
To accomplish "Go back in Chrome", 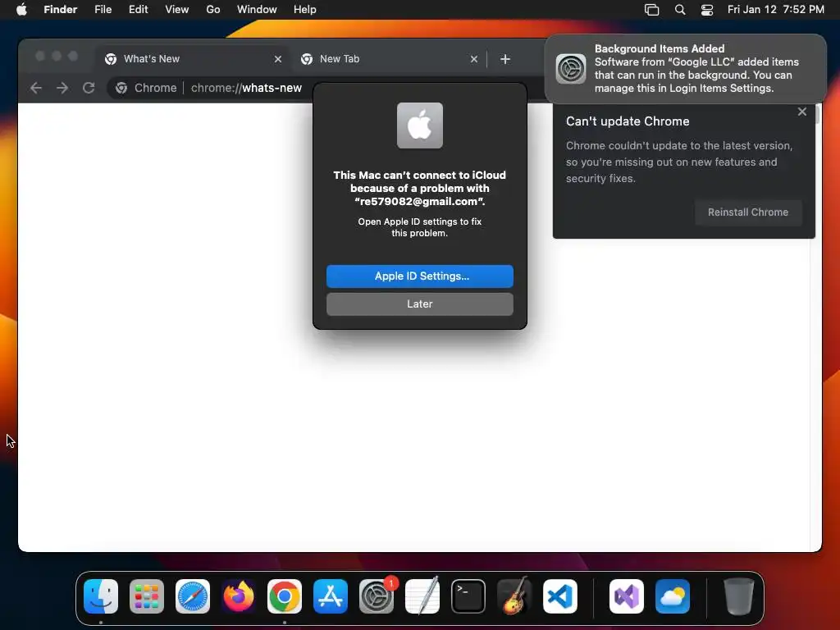I will click(36, 88).
